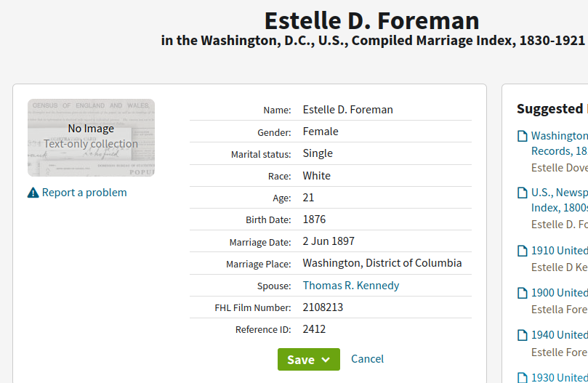Click the Marriage Place value Washington, District of Columbia

382,263
